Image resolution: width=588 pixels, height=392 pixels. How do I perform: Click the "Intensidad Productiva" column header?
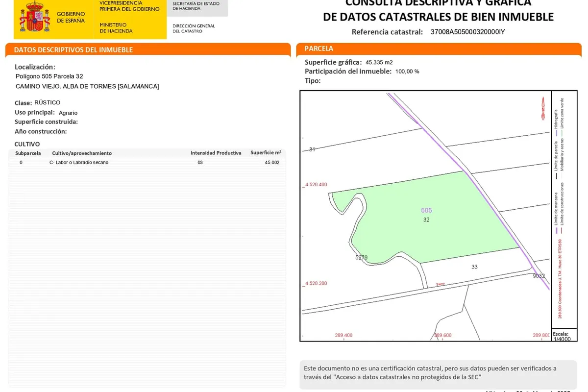coord(216,153)
